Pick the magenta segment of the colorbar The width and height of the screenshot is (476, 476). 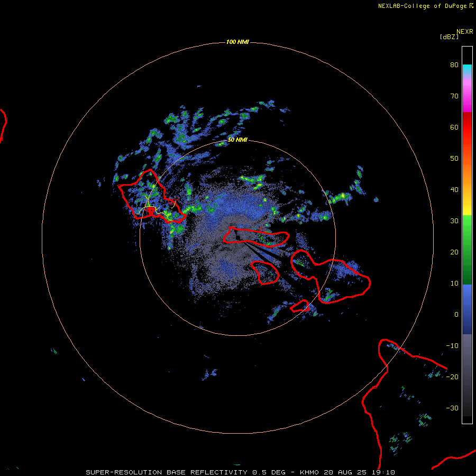[467, 97]
